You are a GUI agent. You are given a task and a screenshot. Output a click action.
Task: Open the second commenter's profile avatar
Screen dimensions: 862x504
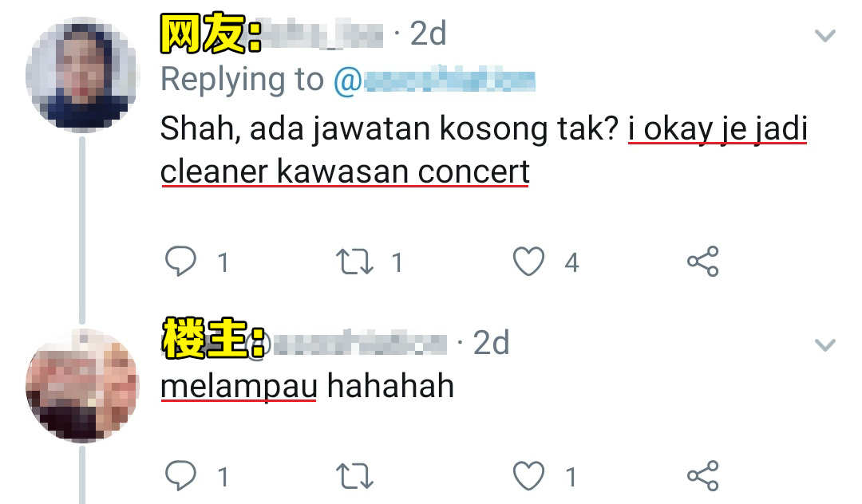82,385
